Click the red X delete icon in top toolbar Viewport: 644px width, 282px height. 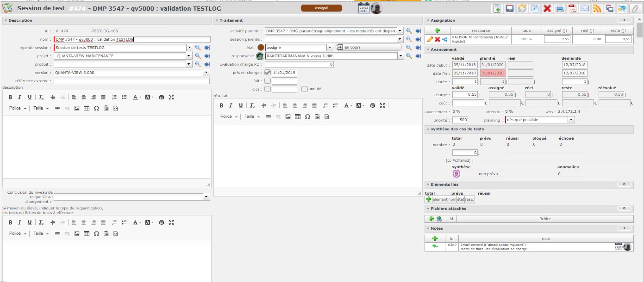click(547, 9)
